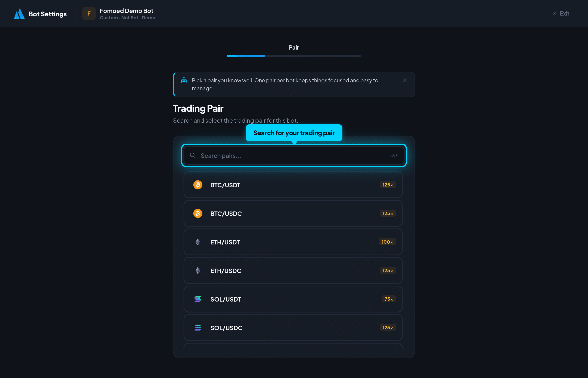
Task: Choose the ETH/USDT pair
Action: click(293, 242)
